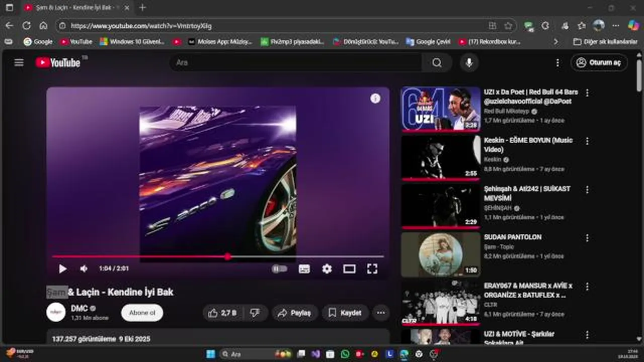Open options for UZI & MOTİVE video
The height and width of the screenshot is (362, 644).
(587, 334)
